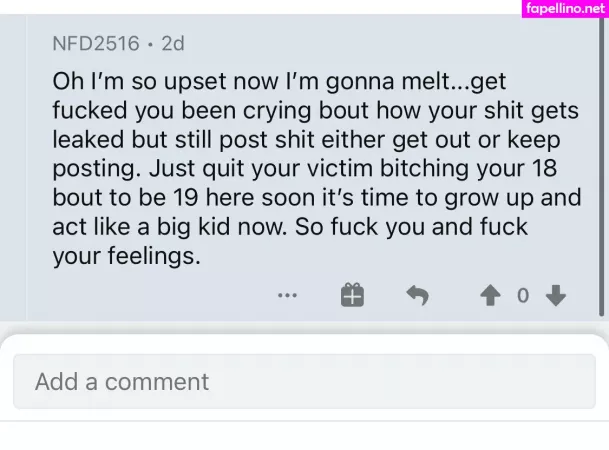
Task: Click the dot separator before 2d
Action: point(150,43)
